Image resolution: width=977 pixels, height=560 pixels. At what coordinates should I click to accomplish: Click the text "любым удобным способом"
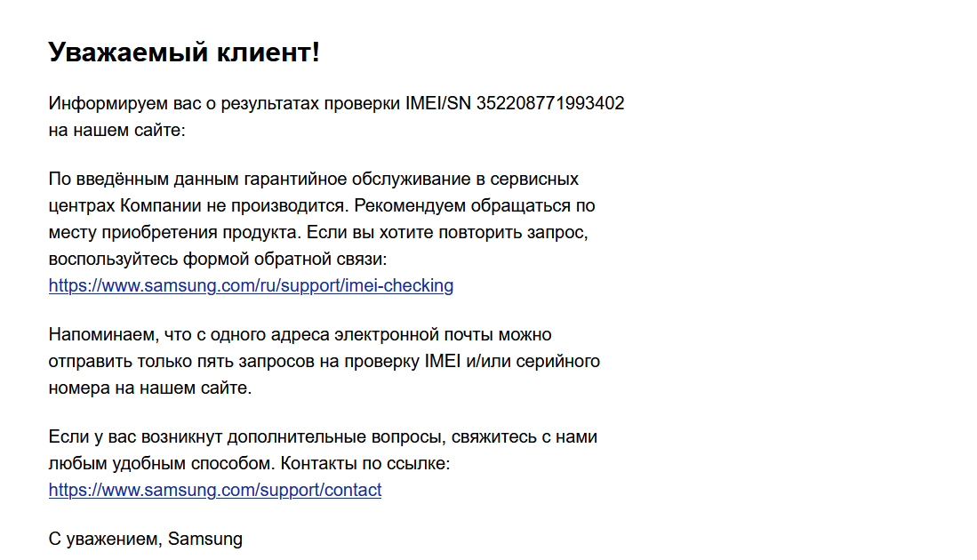click(162, 464)
